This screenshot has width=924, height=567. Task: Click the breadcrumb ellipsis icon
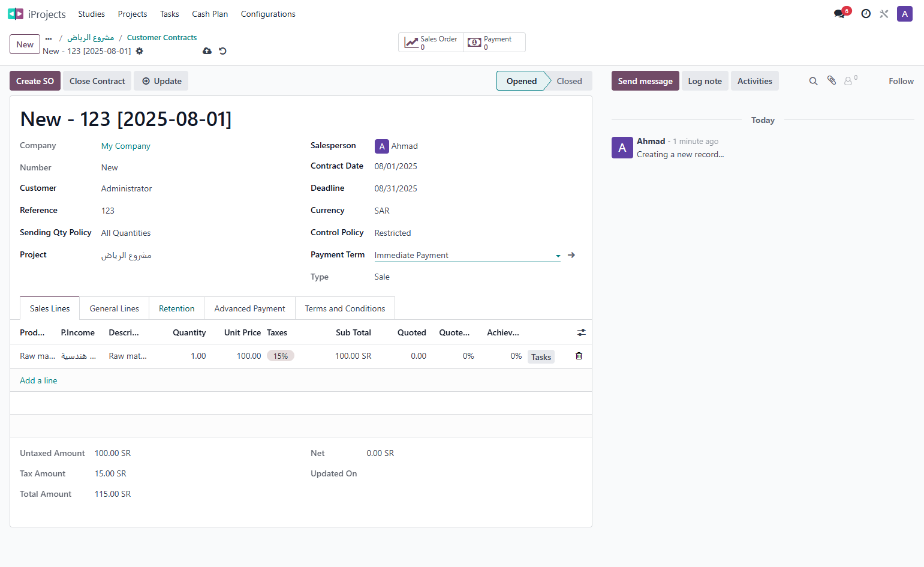[x=49, y=38]
